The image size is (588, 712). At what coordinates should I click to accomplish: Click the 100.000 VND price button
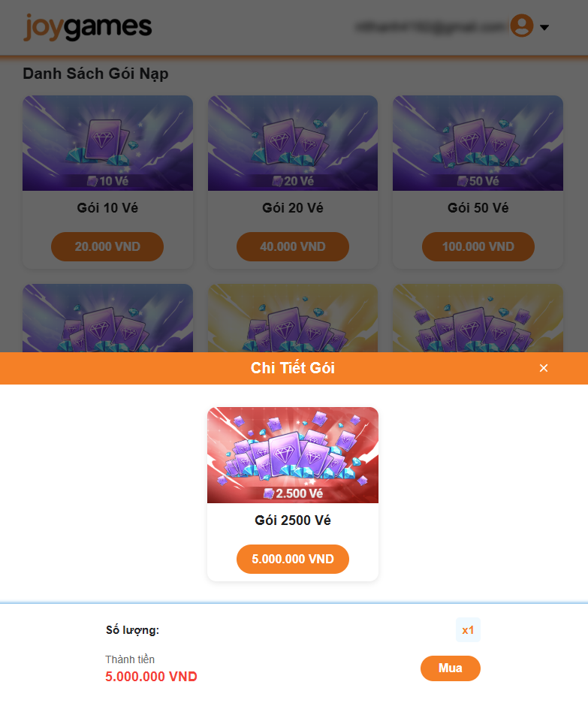tap(478, 246)
